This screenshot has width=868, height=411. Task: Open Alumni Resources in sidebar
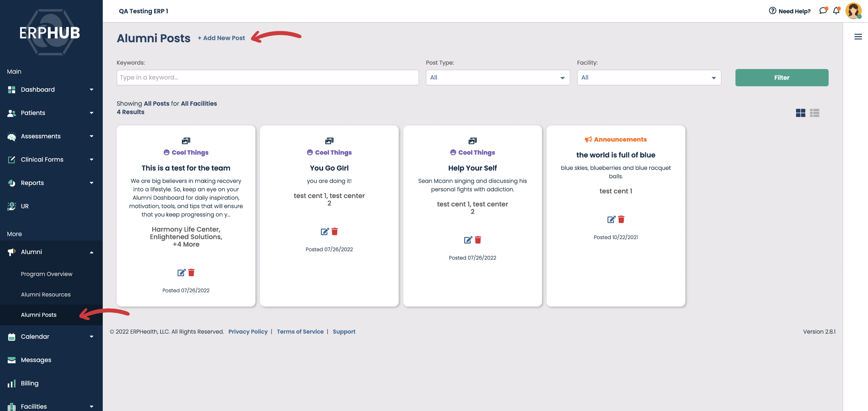46,294
